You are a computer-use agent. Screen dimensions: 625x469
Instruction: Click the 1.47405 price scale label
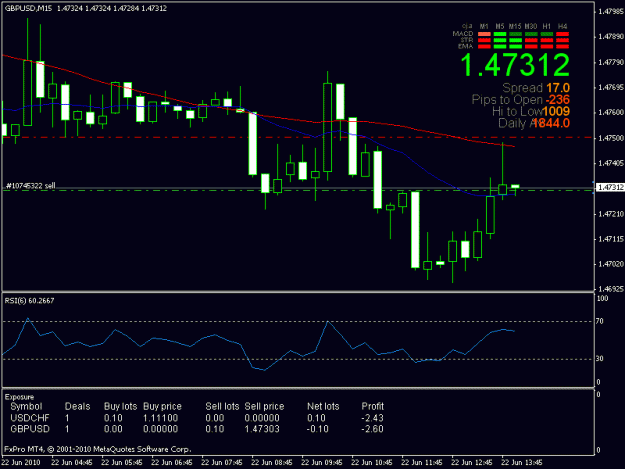(x=611, y=163)
